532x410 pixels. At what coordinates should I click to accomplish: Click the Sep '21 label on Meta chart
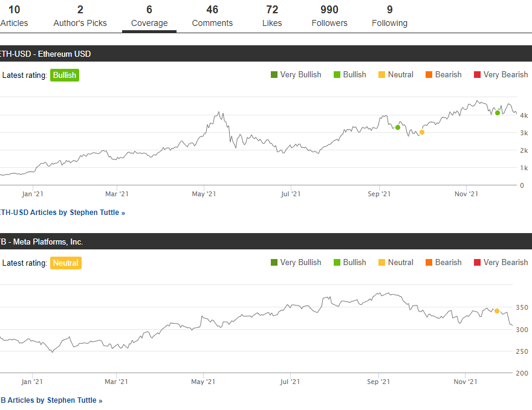point(378,382)
